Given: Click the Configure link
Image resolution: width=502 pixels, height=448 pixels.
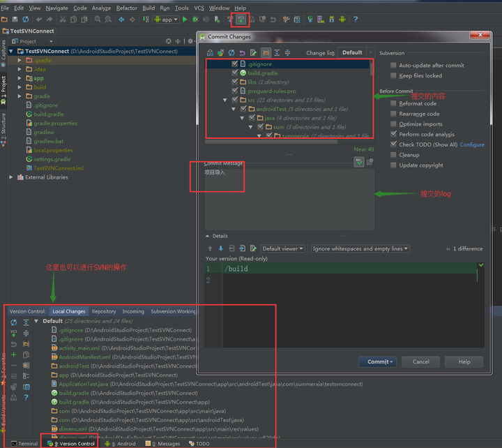Looking at the screenshot, I should tap(472, 144).
